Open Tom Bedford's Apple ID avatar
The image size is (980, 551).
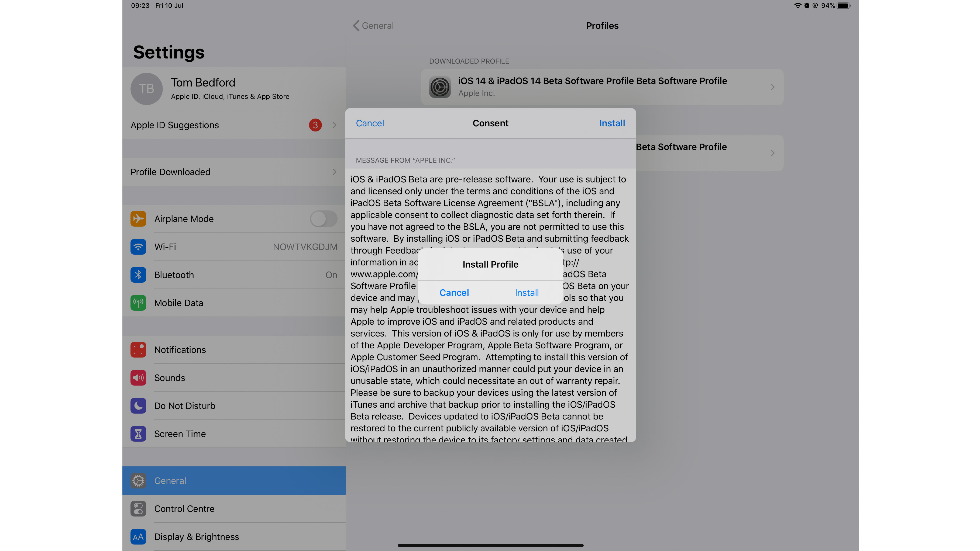[146, 89]
